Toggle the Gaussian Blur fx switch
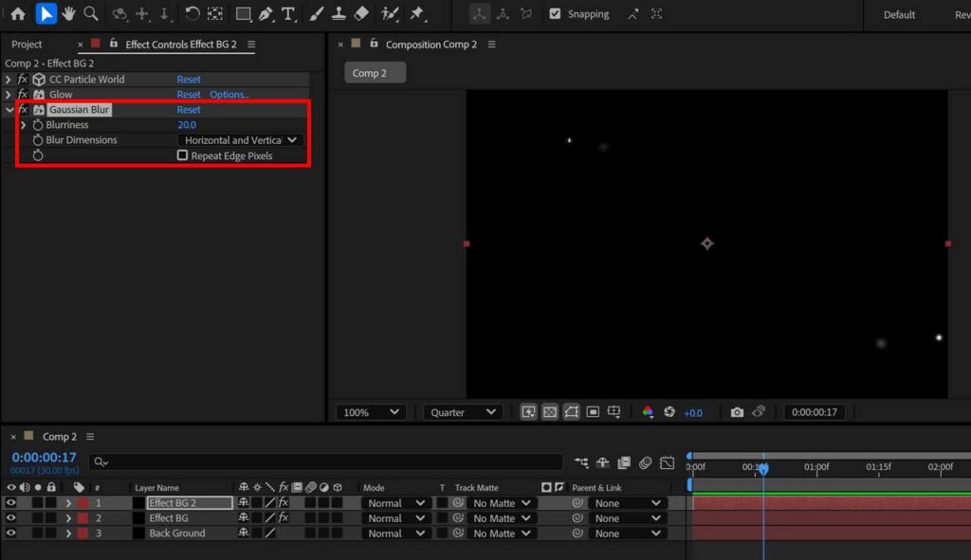Image resolution: width=971 pixels, height=560 pixels. coord(23,110)
